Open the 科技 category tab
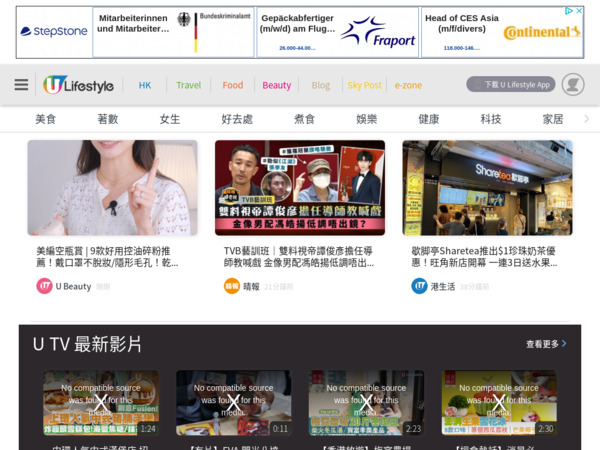The width and height of the screenshot is (600, 450). (x=491, y=119)
